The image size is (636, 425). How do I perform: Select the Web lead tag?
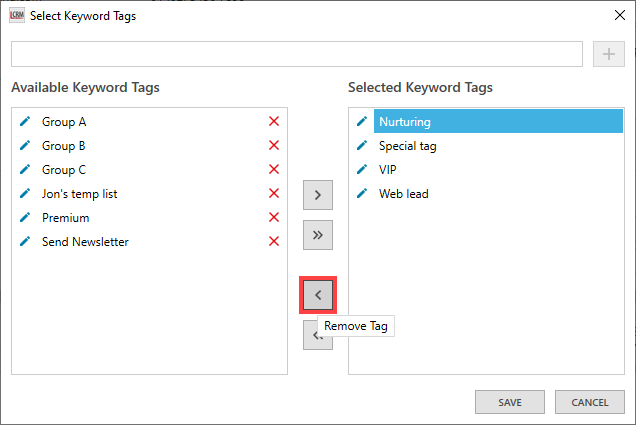[x=403, y=194]
